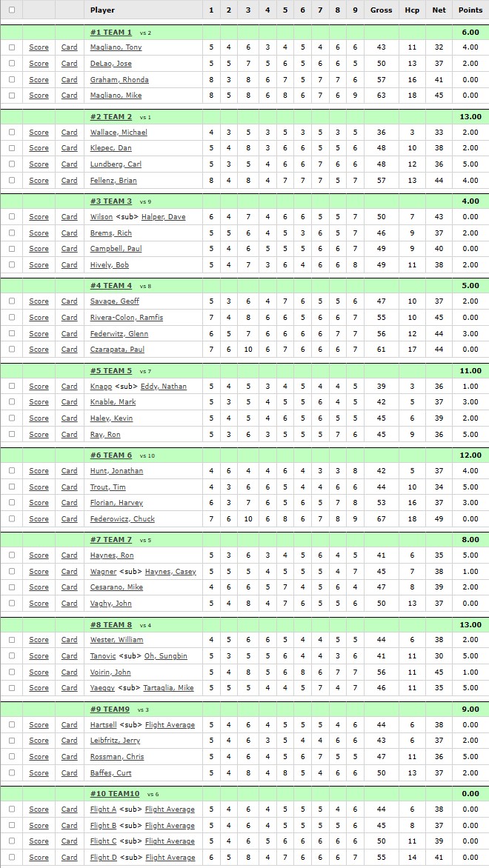
Task: Click the Flight D player link
Action: tap(104, 858)
